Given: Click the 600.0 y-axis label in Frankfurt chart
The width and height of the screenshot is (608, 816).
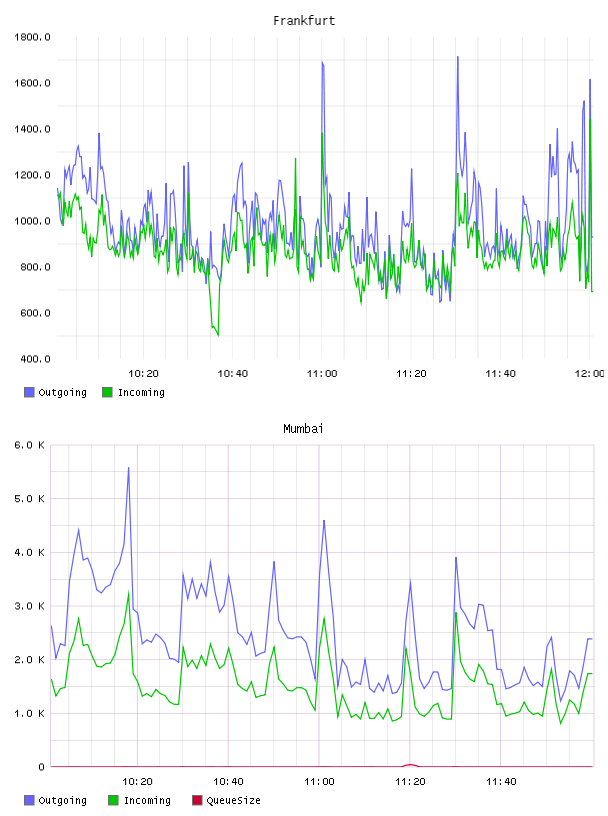Looking at the screenshot, I should [x=35, y=313].
